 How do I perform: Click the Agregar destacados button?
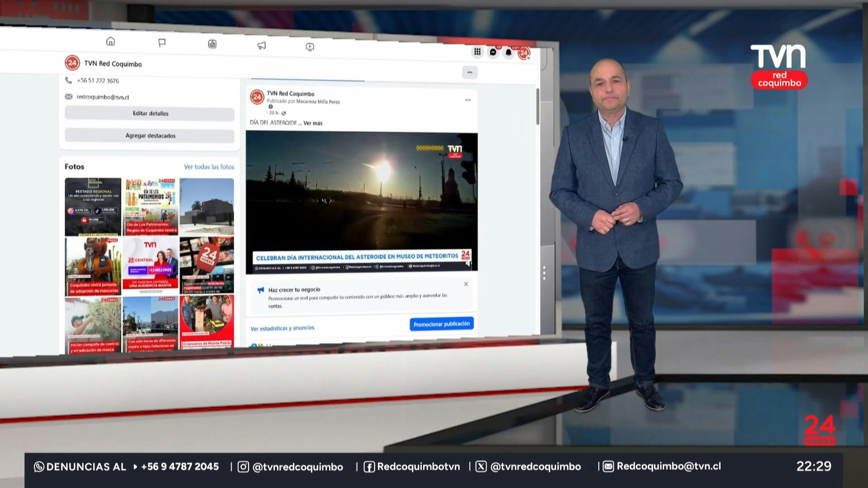tap(150, 136)
